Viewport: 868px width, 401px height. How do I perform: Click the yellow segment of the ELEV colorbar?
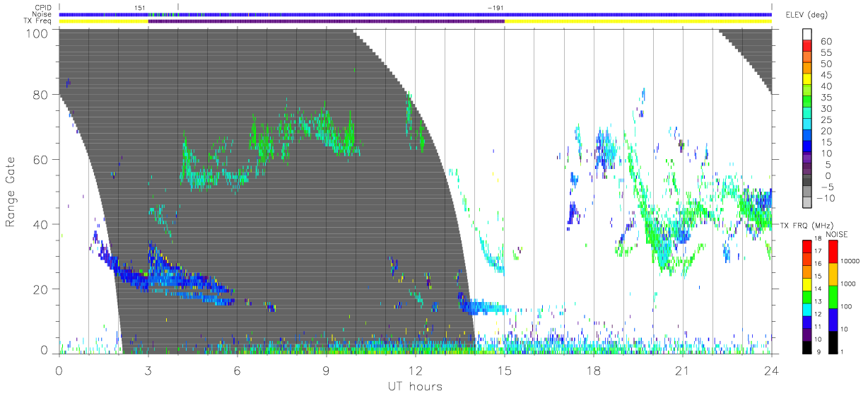tap(807, 80)
